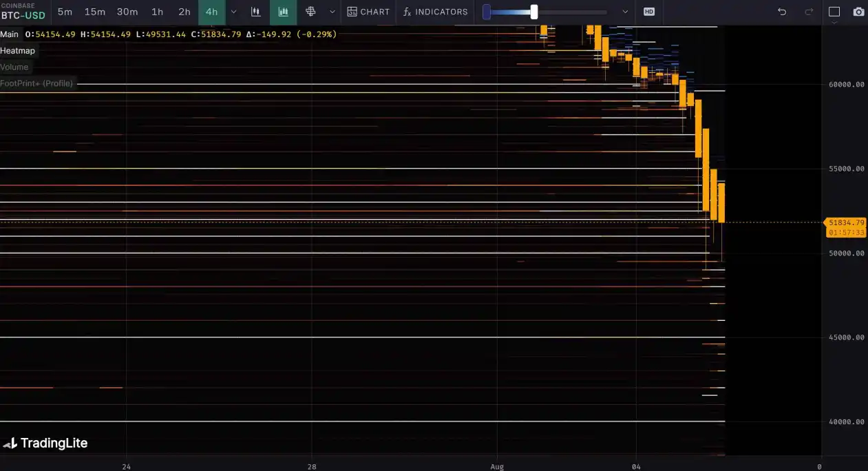Select the candlestick chart type icon

pos(256,12)
